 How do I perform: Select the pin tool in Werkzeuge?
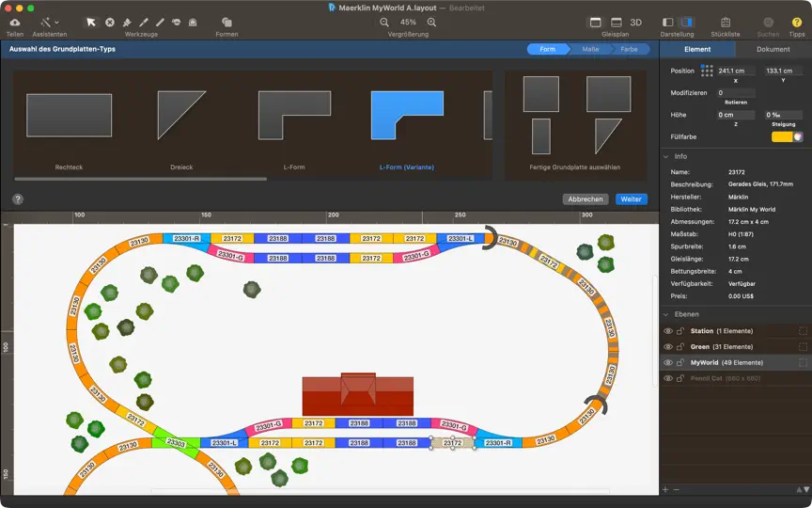127,23
